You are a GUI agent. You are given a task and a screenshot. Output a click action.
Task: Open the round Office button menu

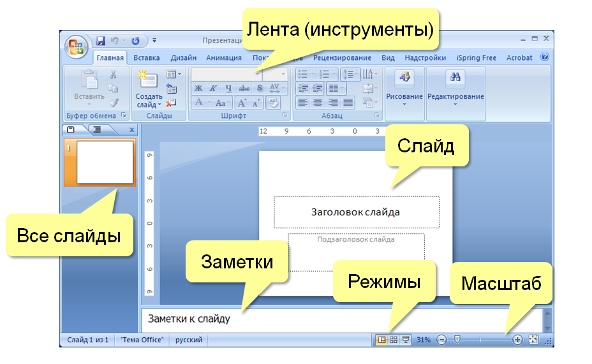point(77,48)
